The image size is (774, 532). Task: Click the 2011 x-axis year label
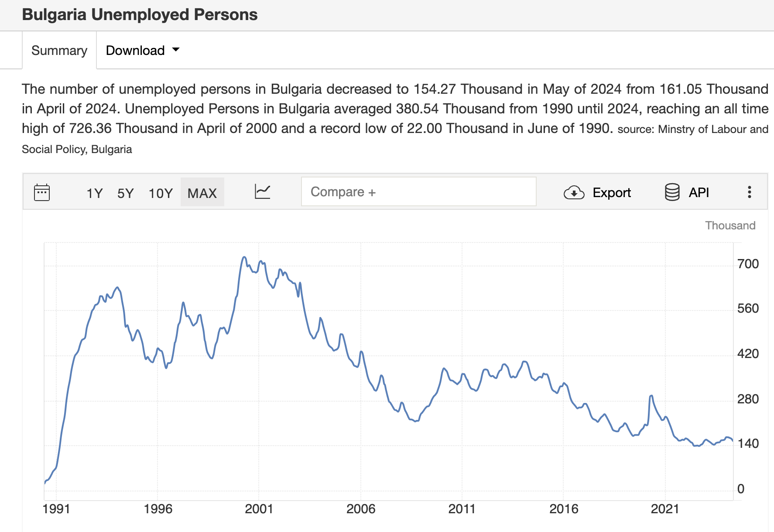pyautogui.click(x=462, y=509)
